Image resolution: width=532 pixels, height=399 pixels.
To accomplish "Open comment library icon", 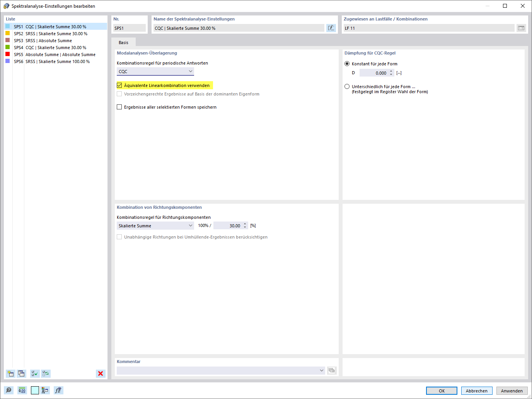I will 332,370.
